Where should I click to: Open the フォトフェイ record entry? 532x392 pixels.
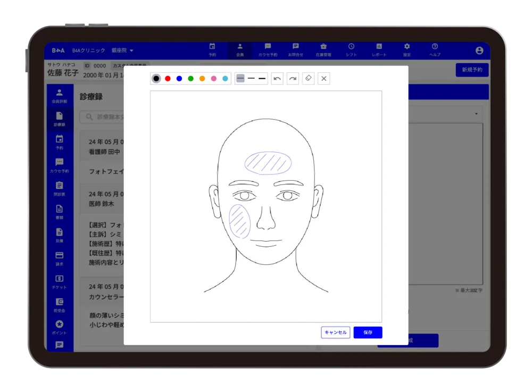point(102,172)
